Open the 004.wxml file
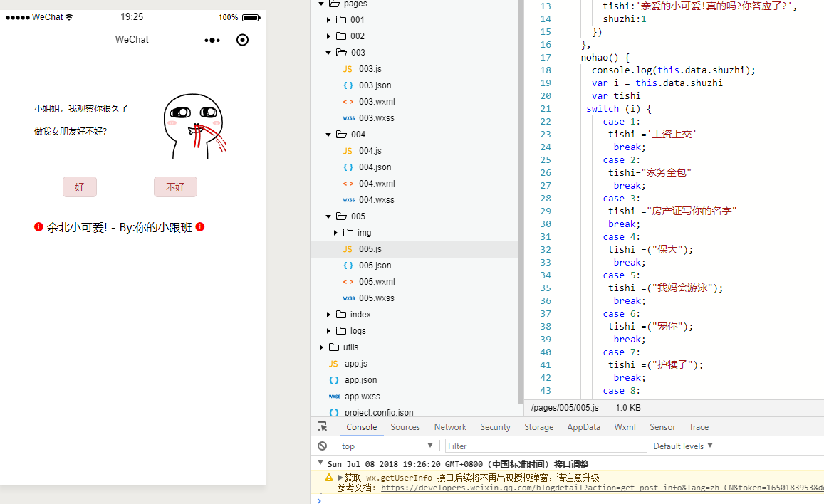Viewport: 824px width, 504px height. click(x=377, y=183)
